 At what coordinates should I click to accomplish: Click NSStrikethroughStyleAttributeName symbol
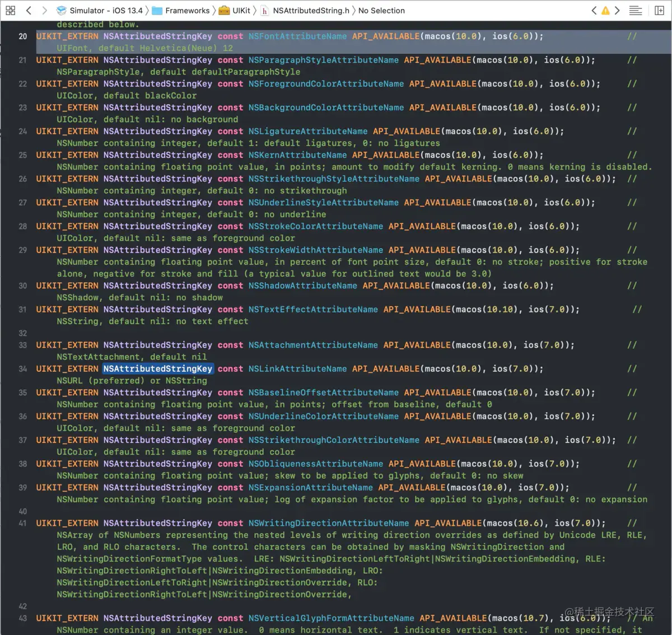[x=334, y=179]
